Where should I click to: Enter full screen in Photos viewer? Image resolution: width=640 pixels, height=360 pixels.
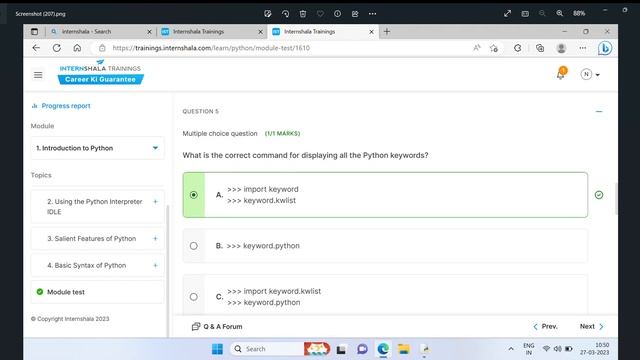[x=507, y=13]
